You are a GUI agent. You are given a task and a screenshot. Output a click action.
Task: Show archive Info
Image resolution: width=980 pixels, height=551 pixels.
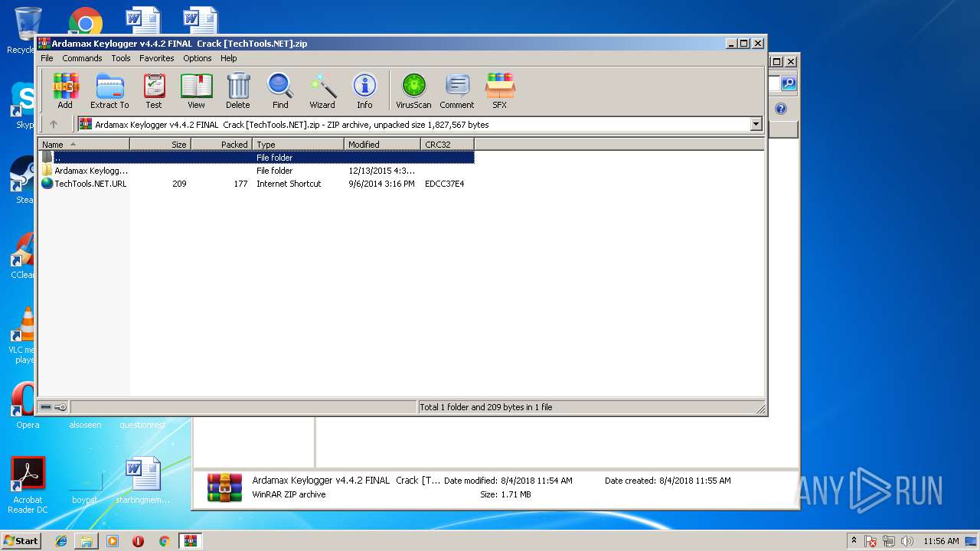click(364, 91)
